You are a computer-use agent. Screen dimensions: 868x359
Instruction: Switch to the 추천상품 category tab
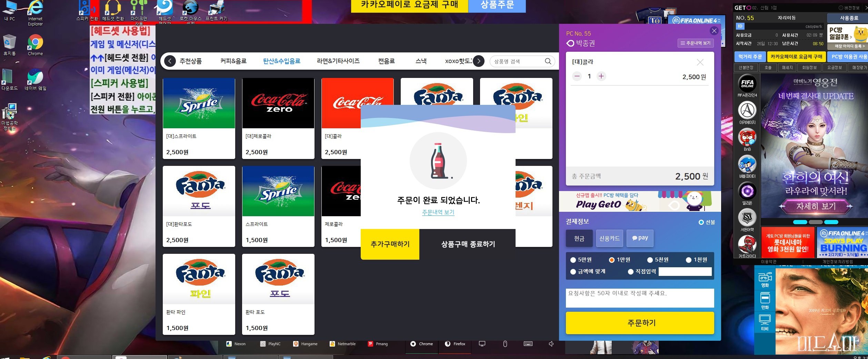pyautogui.click(x=191, y=61)
